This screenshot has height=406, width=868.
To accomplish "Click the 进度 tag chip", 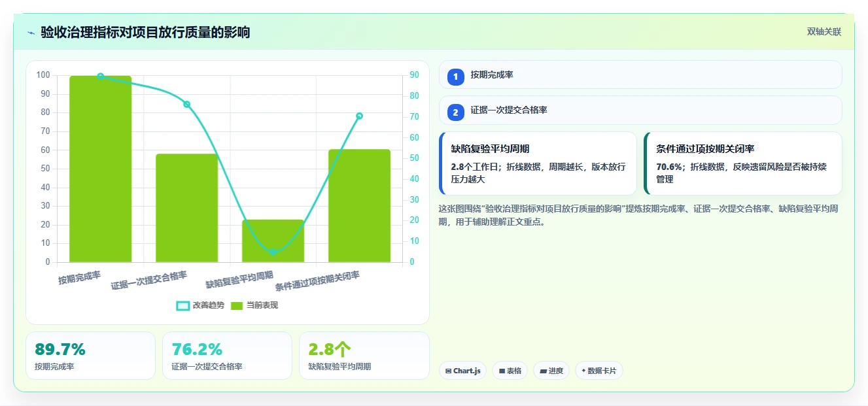I will [x=551, y=371].
